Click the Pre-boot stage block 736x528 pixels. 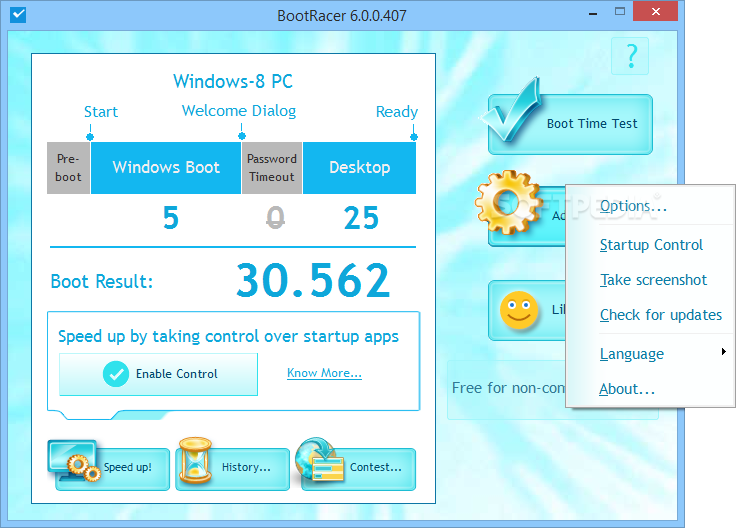[69, 168]
